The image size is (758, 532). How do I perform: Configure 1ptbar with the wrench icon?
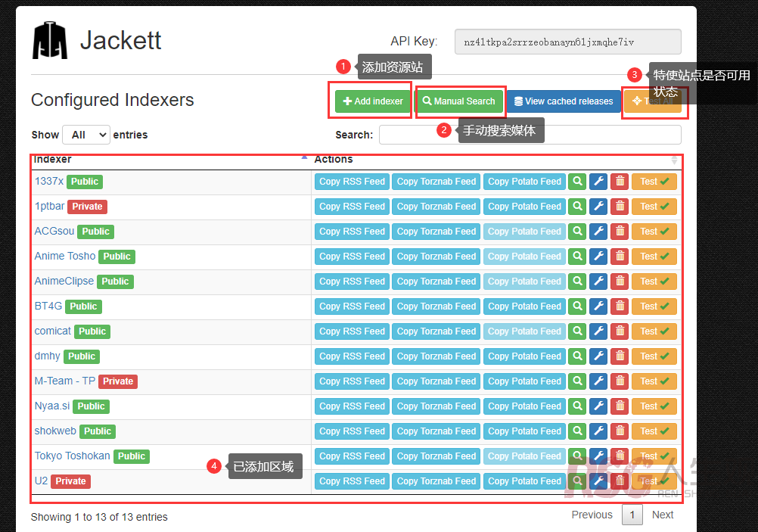598,207
